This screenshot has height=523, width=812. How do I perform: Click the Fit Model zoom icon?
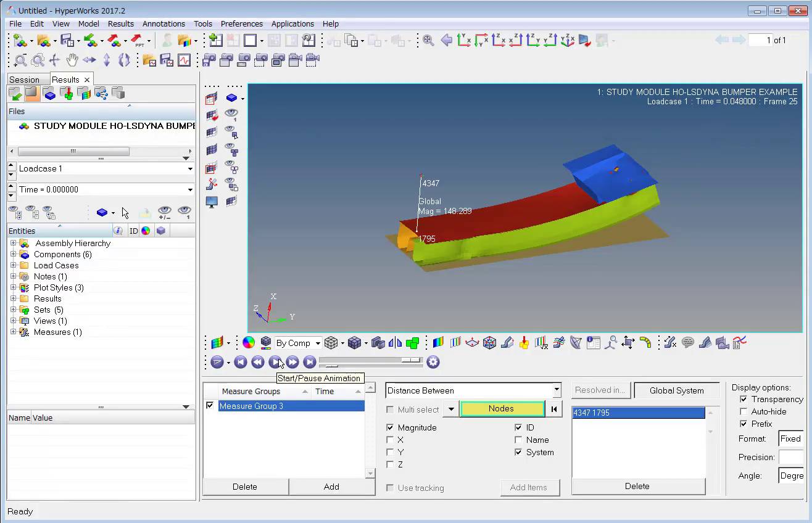coord(428,41)
